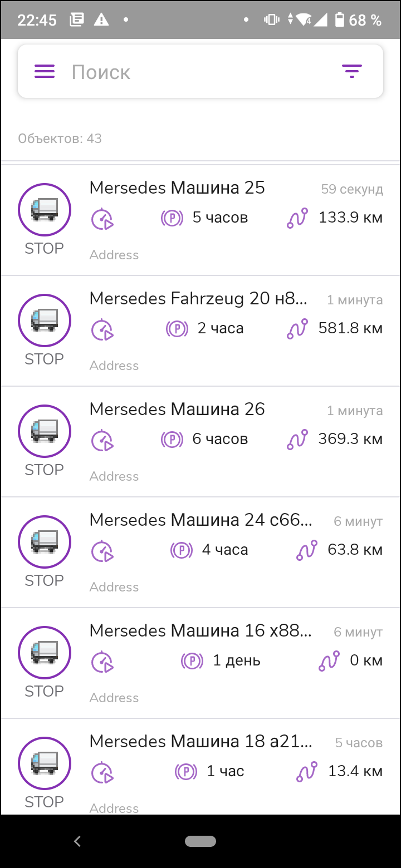Image resolution: width=401 pixels, height=868 pixels.
Task: Tap the route icon beside 369.3 км
Action: click(x=297, y=440)
